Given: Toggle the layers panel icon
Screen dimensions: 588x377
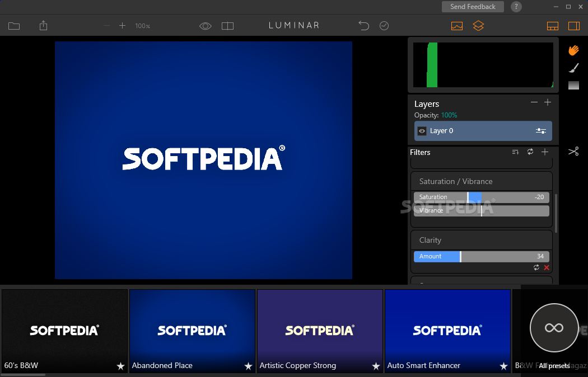Looking at the screenshot, I should coord(478,26).
